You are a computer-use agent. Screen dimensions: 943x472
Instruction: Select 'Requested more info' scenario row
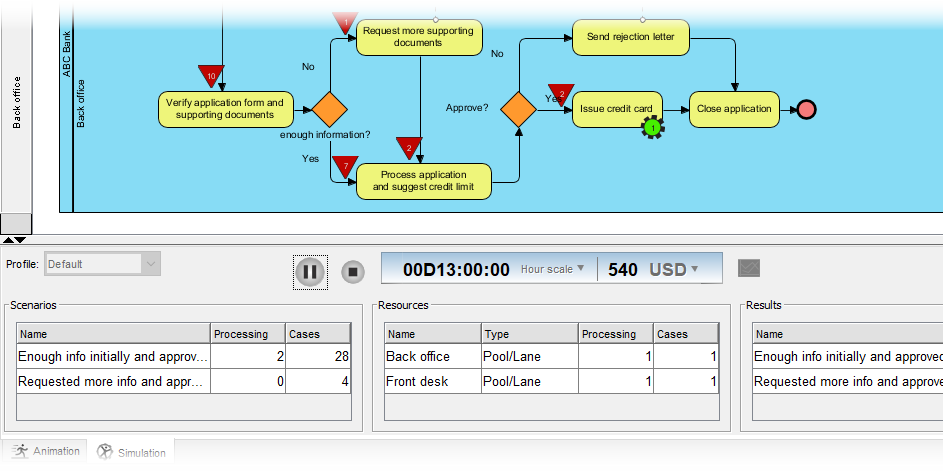point(113,381)
